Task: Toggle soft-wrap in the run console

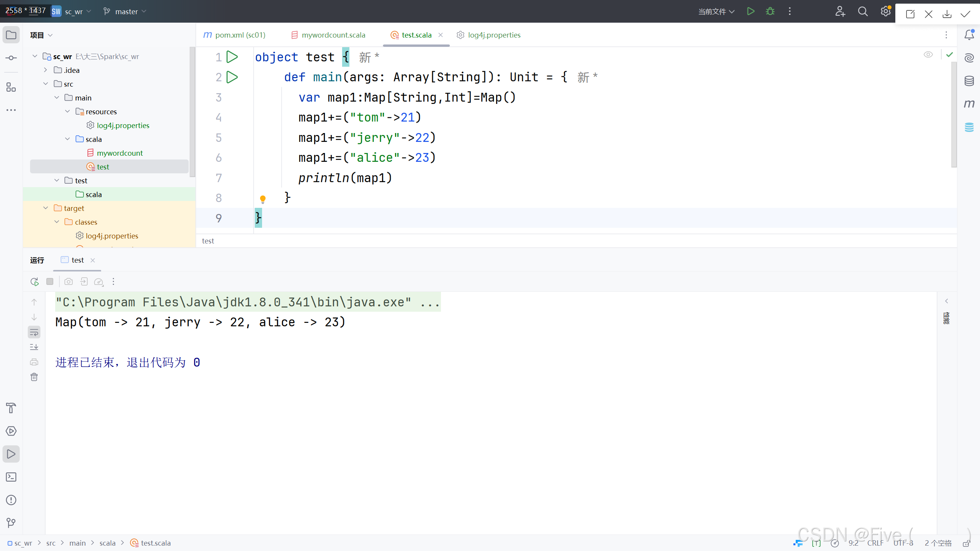Action: point(34,332)
